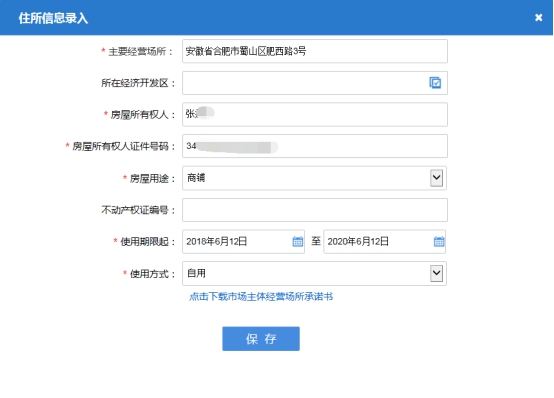Open calendar for start date 2018年6月12日
Viewport: 554px width, 398px height.
pyautogui.click(x=297, y=241)
